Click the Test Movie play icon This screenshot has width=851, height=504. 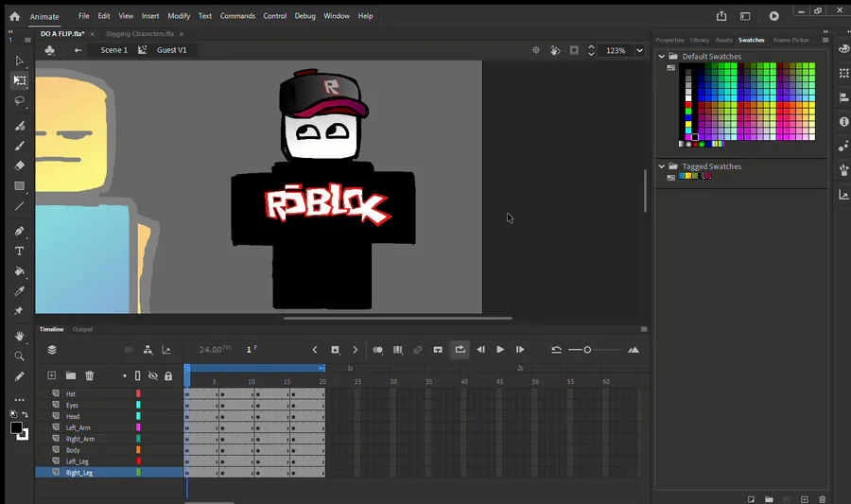[x=773, y=16]
